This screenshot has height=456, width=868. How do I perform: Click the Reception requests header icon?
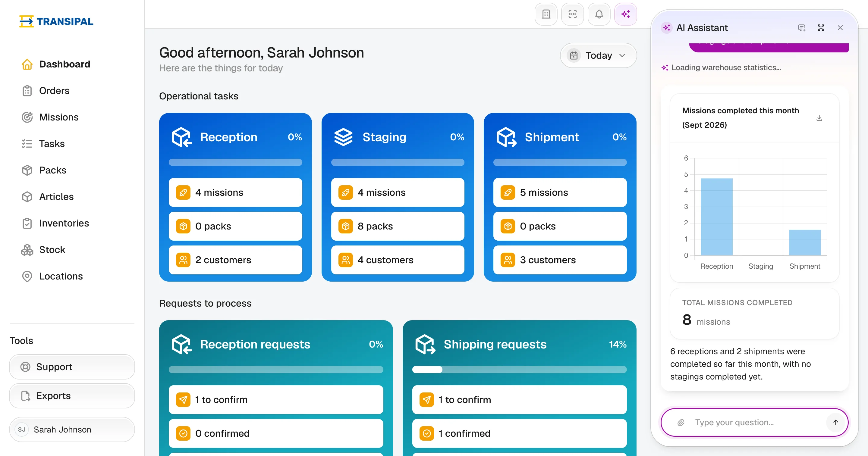click(x=182, y=344)
